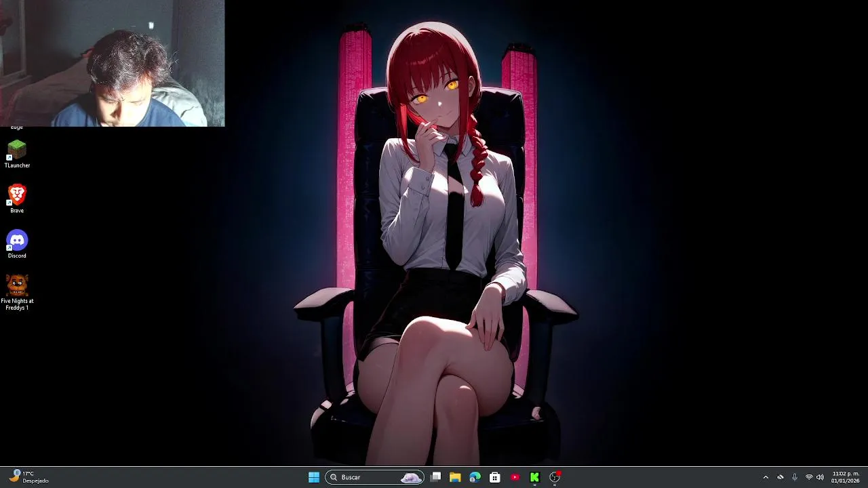Open Five Nights at Freddys 1 shortcut

pos(17,292)
